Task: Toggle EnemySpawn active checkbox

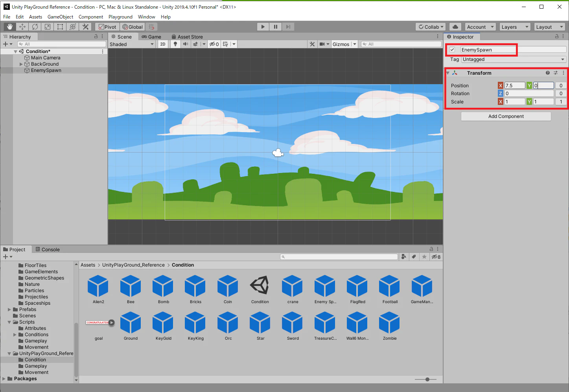Action: pyautogui.click(x=452, y=50)
